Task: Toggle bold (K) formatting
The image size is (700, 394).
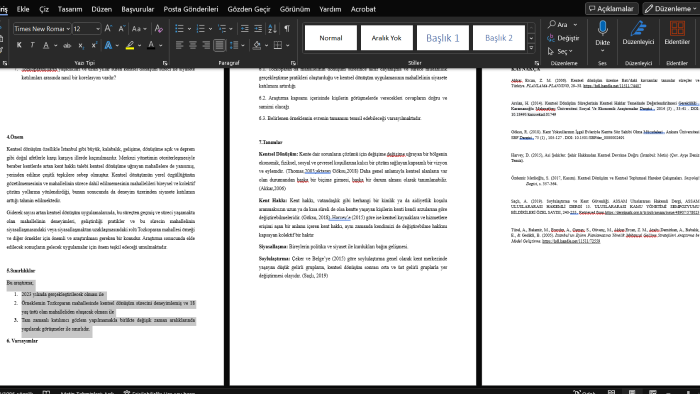Action: 19,45
